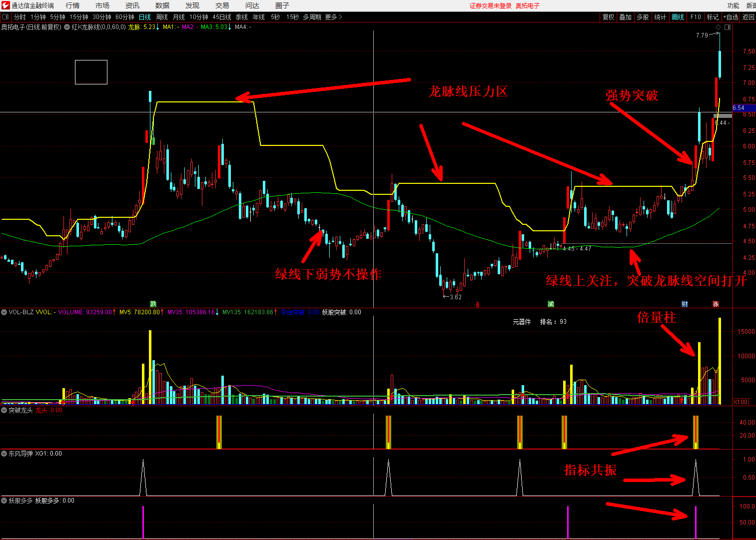Open the 圈子 menu
Viewport: 756px width, 540px height.
point(282,5)
